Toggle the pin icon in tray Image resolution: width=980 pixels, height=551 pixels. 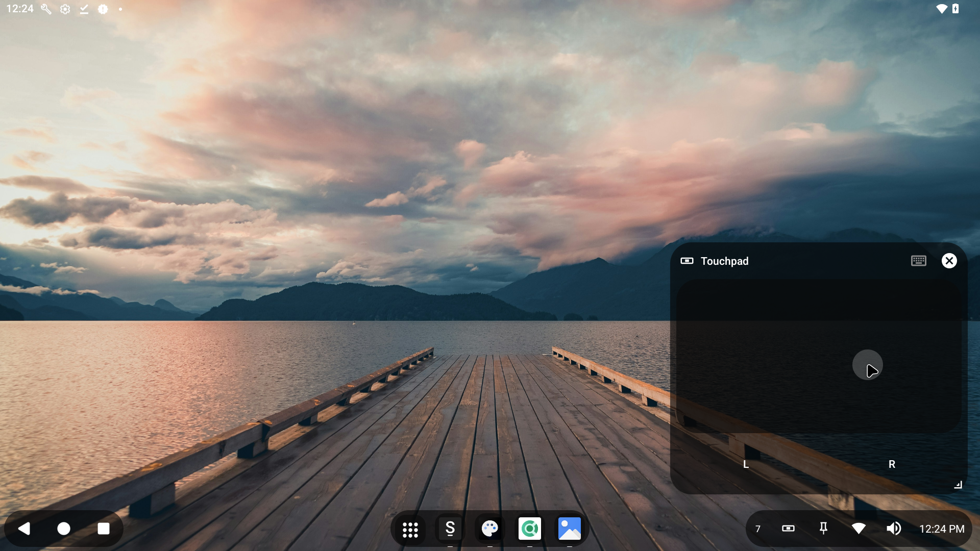(x=823, y=529)
